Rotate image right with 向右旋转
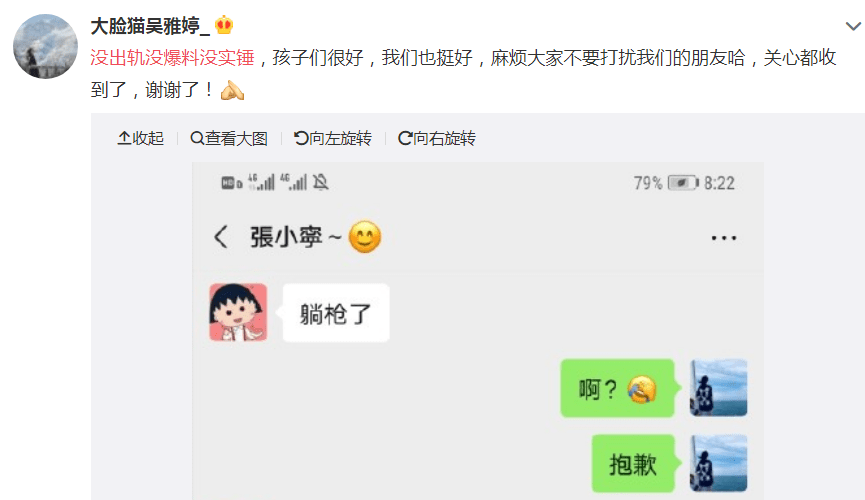 coord(437,138)
